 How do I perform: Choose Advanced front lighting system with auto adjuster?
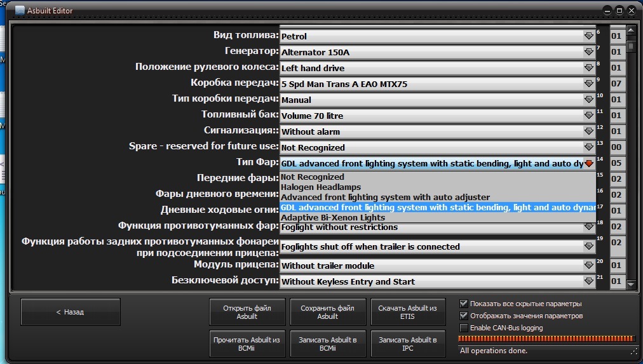click(438, 197)
